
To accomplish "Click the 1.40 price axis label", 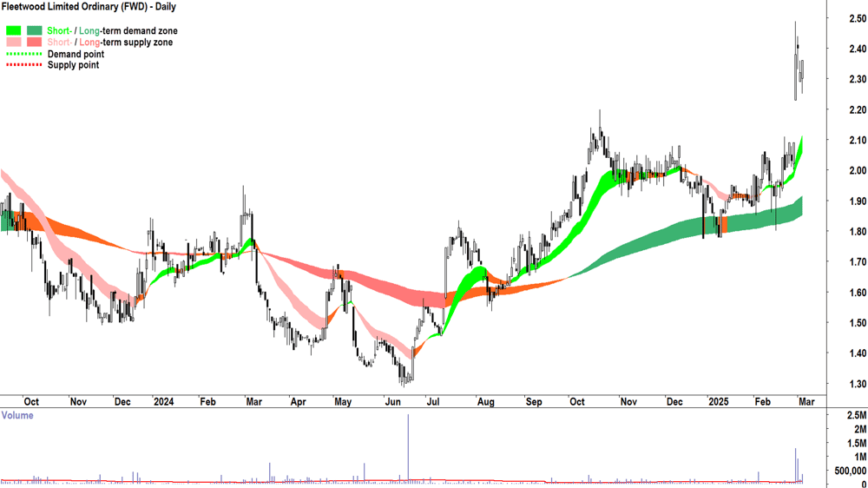I will [858, 353].
